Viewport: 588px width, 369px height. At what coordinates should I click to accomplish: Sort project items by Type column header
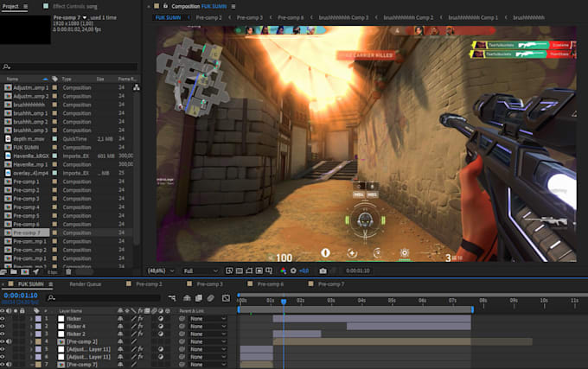point(67,79)
